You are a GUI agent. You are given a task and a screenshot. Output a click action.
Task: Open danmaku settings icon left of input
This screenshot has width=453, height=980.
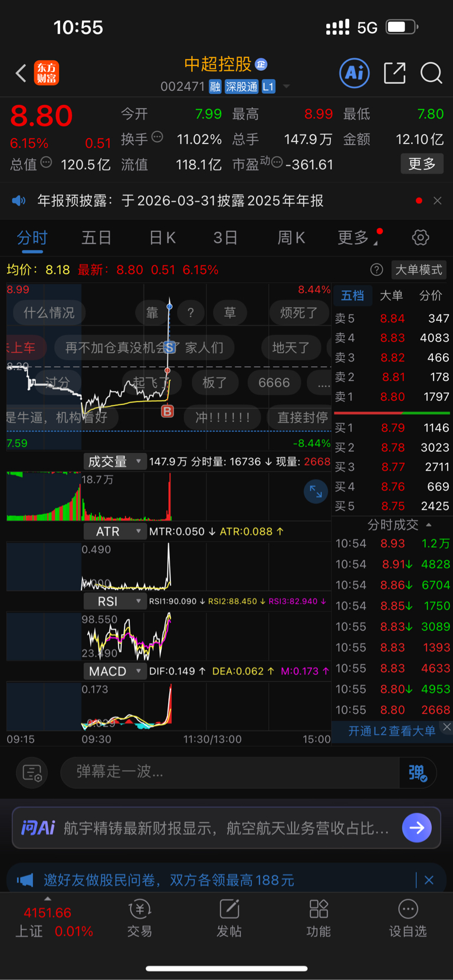click(x=32, y=772)
